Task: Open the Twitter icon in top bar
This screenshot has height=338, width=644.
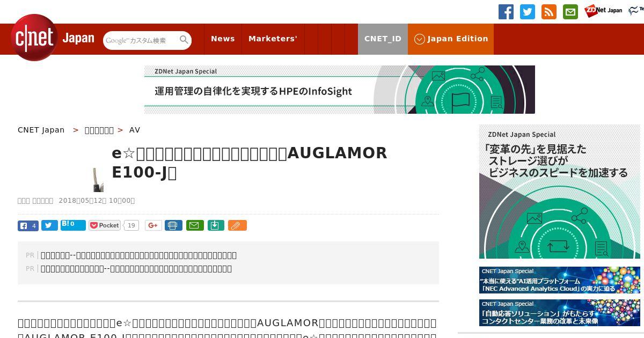Action: pos(528,12)
